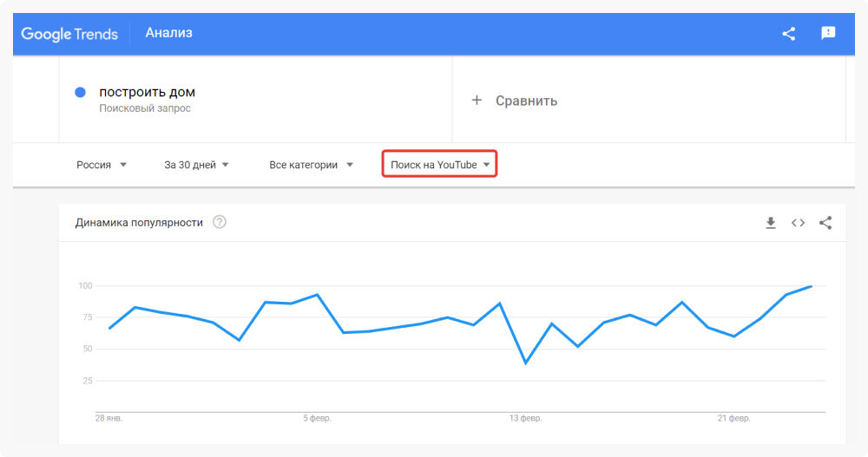The height and width of the screenshot is (457, 868).
Task: Click the plus icon beside Сравнить
Action: (477, 101)
